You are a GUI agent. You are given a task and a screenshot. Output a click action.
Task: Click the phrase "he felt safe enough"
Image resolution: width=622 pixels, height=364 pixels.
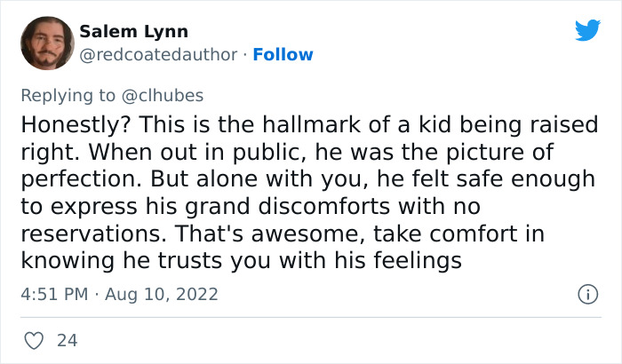pos(476,178)
